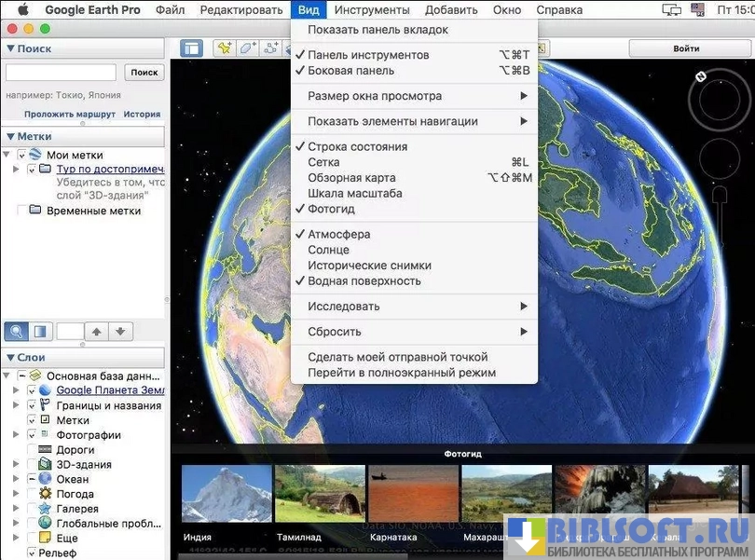This screenshot has width=755, height=560.
Task: Open the Размер окна просмотра submenu
Action: point(417,96)
